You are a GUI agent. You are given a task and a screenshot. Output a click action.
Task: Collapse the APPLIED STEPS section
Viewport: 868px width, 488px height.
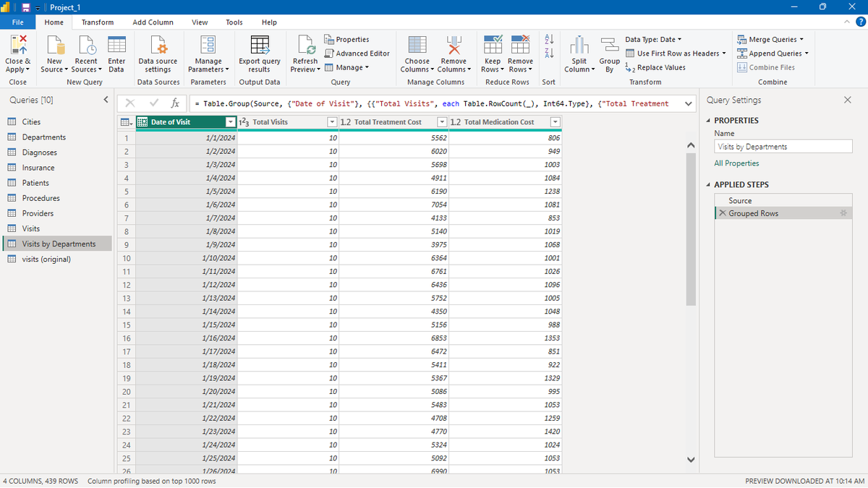click(x=709, y=185)
